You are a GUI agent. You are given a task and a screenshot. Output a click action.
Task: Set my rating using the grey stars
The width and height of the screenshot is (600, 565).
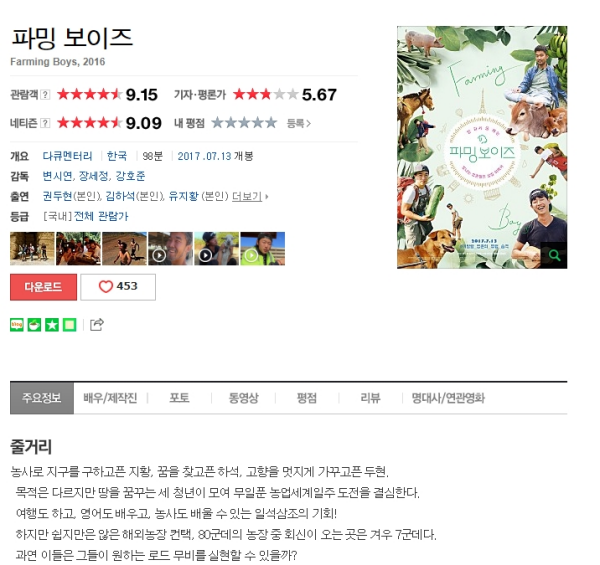click(244, 123)
